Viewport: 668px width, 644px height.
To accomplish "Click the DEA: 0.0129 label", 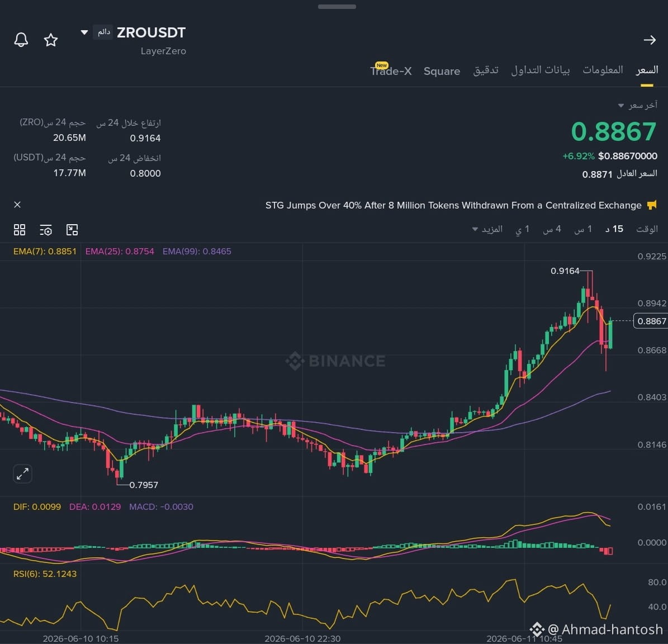I will coord(95,507).
